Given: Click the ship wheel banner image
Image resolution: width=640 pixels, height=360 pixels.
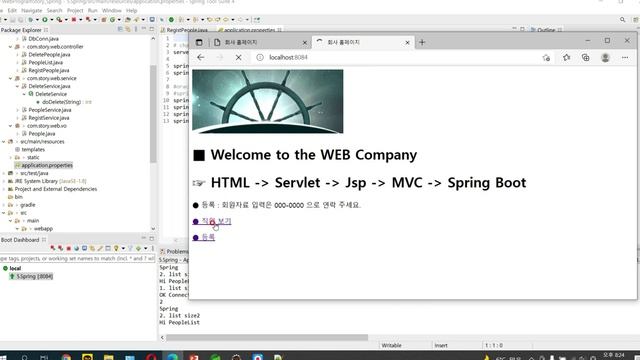Looking at the screenshot, I should (x=268, y=102).
